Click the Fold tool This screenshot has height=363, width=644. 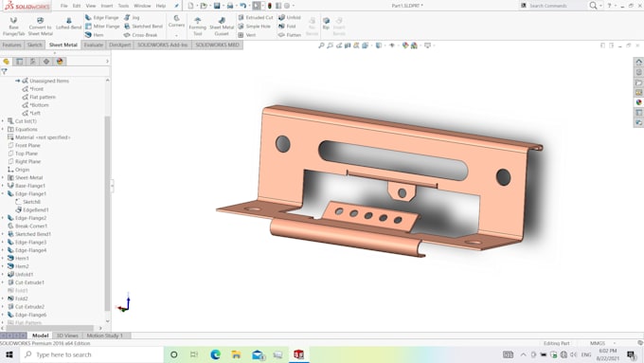click(x=287, y=26)
